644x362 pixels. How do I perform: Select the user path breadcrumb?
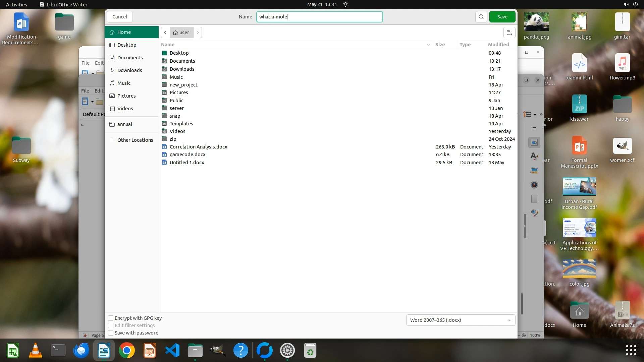tap(181, 33)
